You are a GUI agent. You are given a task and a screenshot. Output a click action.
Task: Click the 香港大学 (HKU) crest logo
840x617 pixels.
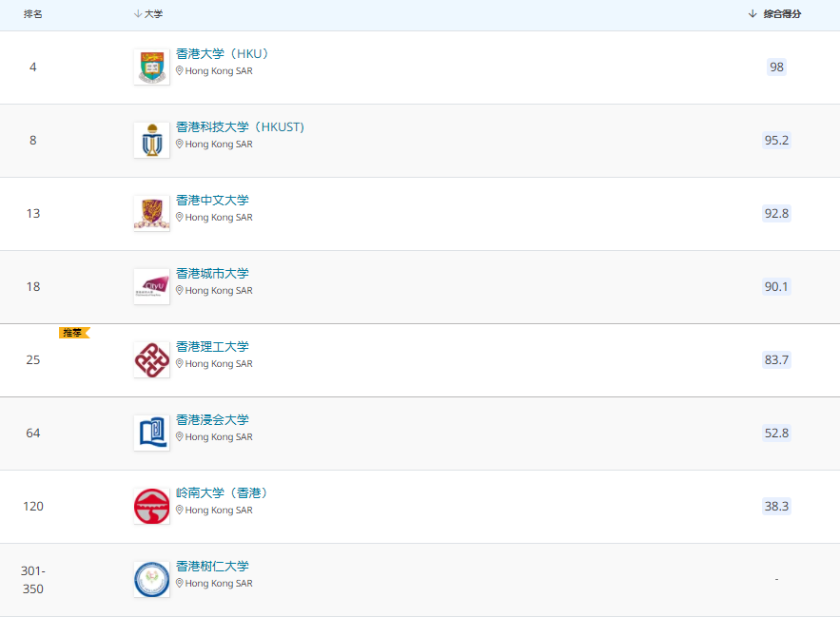tap(151, 67)
